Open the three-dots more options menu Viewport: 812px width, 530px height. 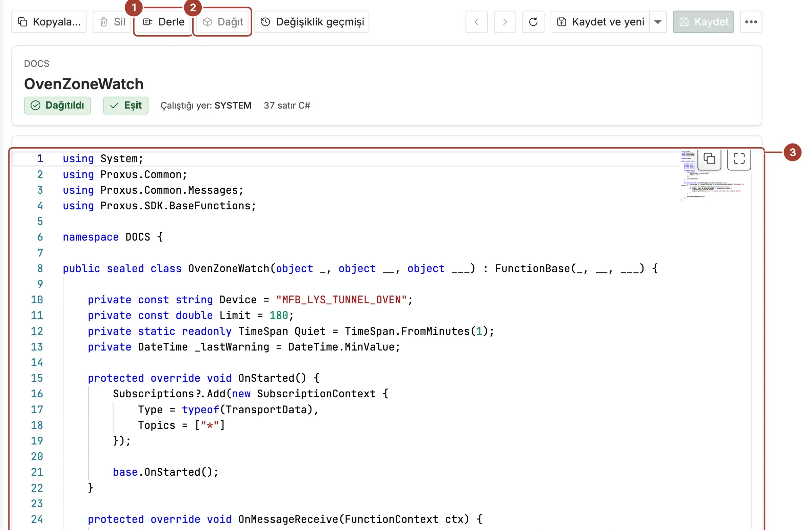(x=751, y=22)
